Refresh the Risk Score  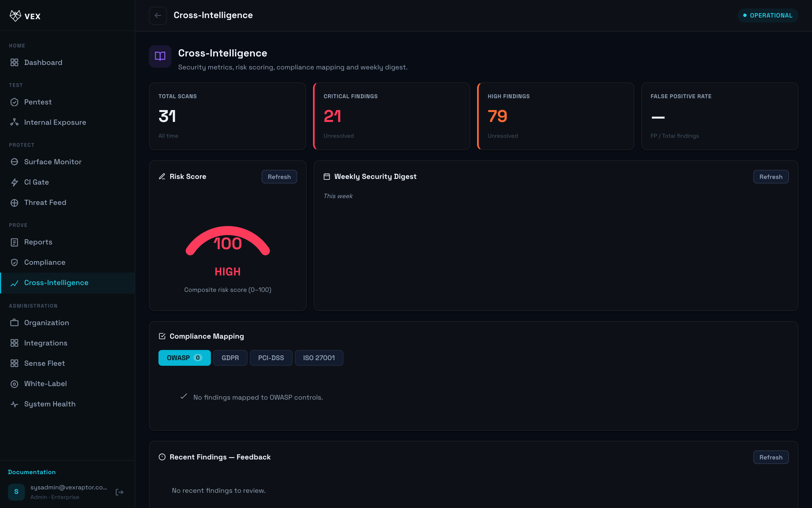(x=279, y=177)
